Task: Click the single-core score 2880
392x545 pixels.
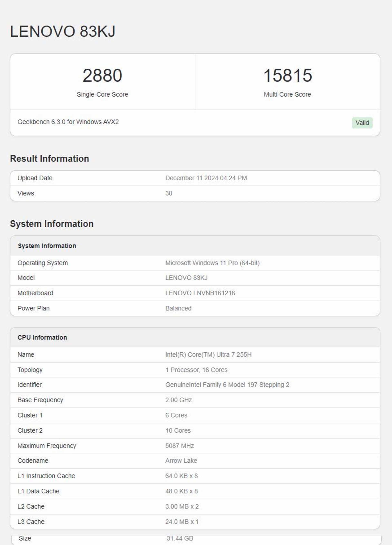Action: (x=102, y=75)
